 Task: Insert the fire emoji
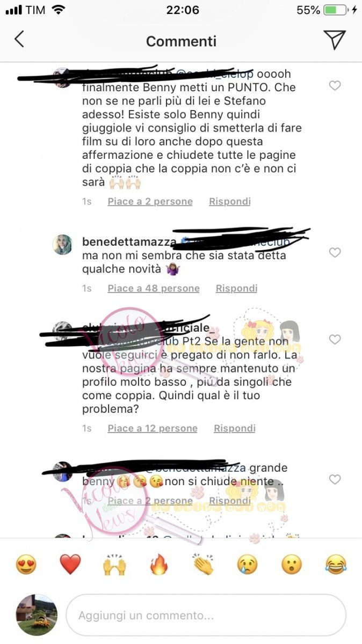point(158,565)
